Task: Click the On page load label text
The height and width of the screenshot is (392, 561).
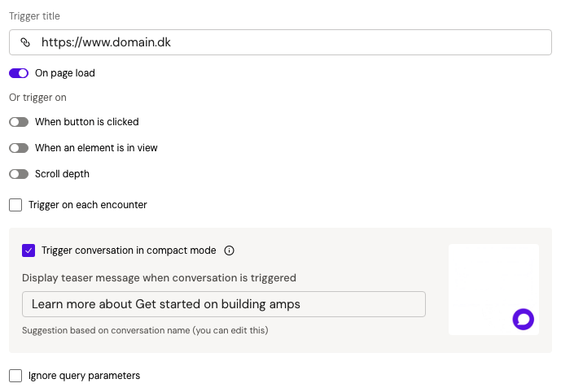Action: click(65, 73)
